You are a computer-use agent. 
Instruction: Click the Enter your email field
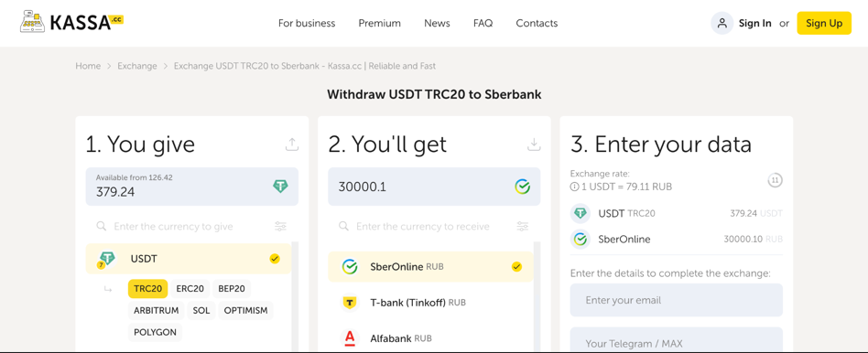(677, 300)
